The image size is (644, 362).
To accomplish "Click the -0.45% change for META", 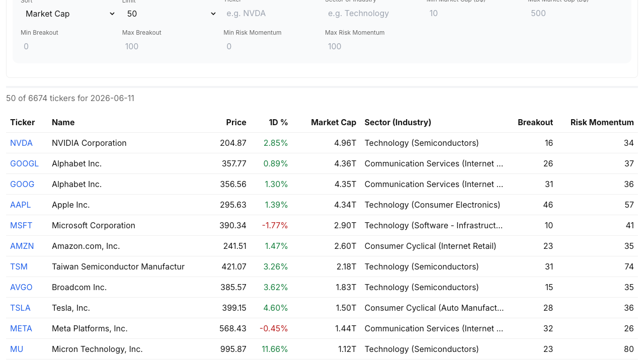I will (274, 328).
